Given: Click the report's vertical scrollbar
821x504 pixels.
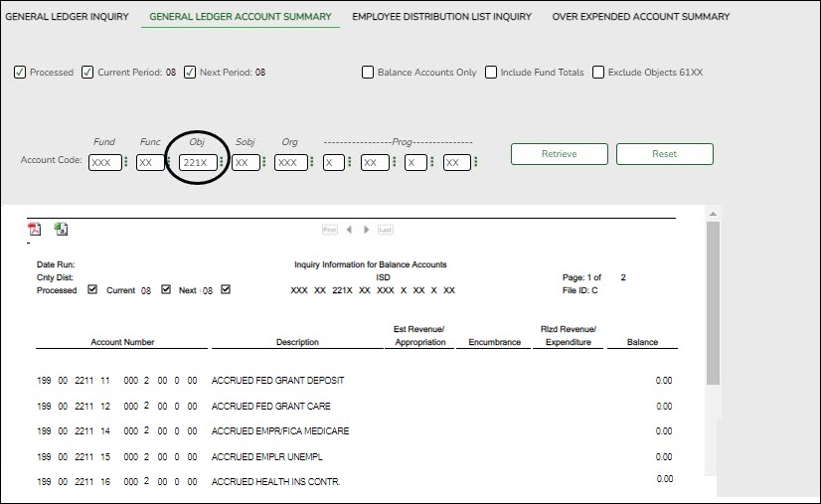Looking at the screenshot, I should point(712,298).
